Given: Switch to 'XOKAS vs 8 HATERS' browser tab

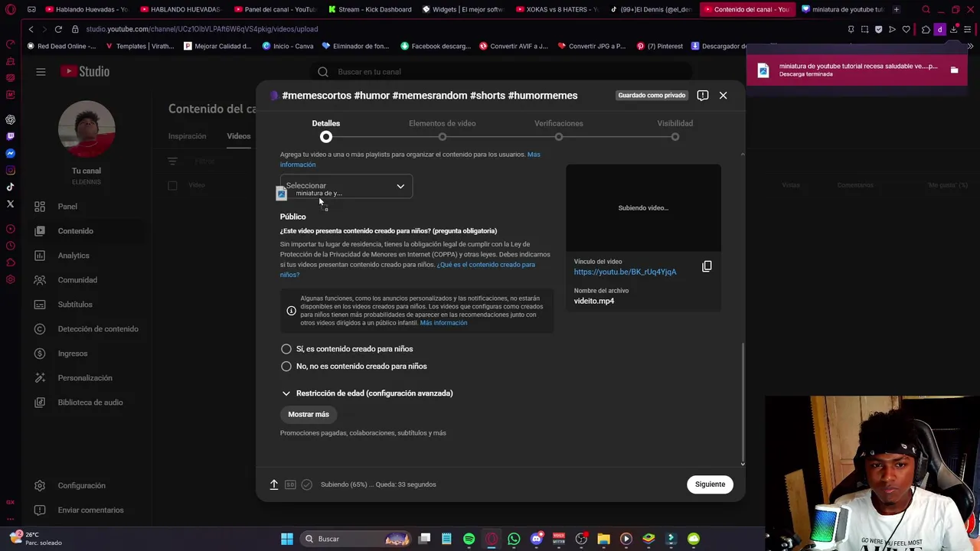Looking at the screenshot, I should [556, 9].
